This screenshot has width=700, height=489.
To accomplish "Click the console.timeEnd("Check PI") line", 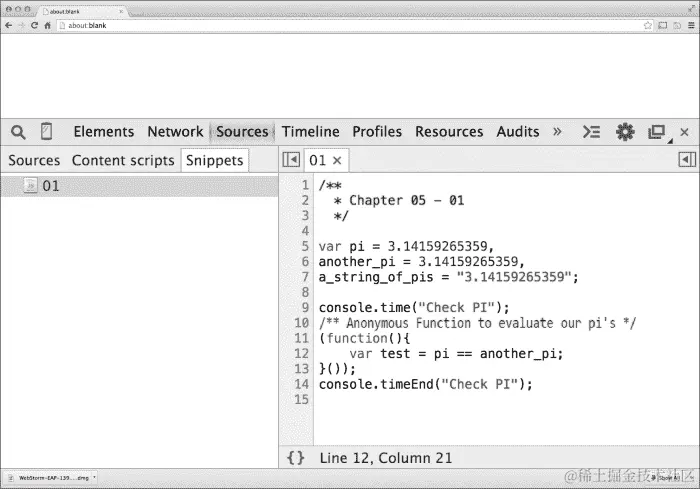I will coord(425,385).
